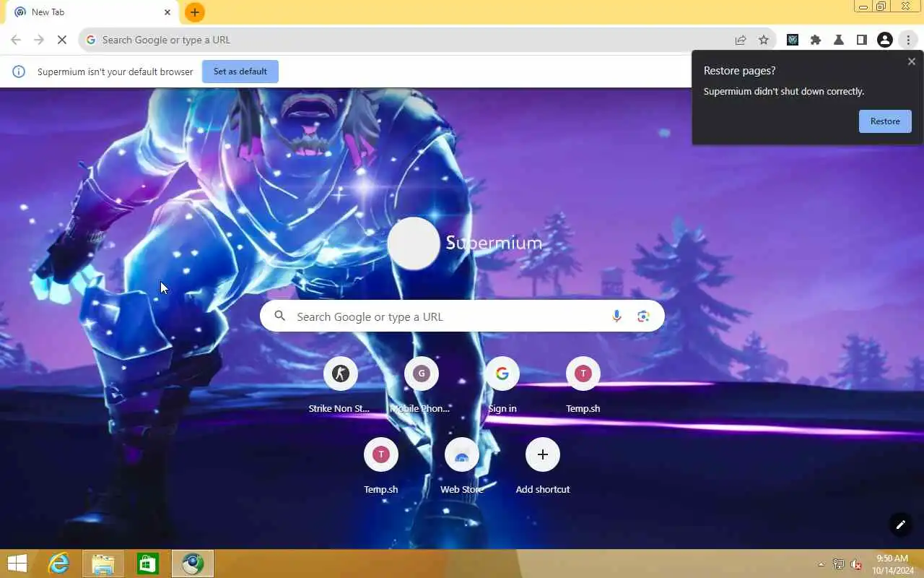The height and width of the screenshot is (578, 924).
Task: Show hidden tray icons arrow
Action: click(x=821, y=564)
